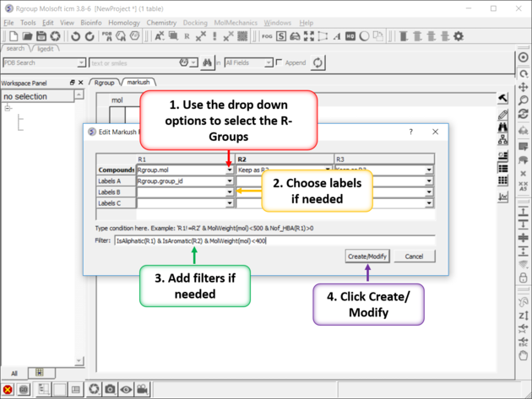
Task: Click the save icon in the top toolbar
Action: coord(41,36)
